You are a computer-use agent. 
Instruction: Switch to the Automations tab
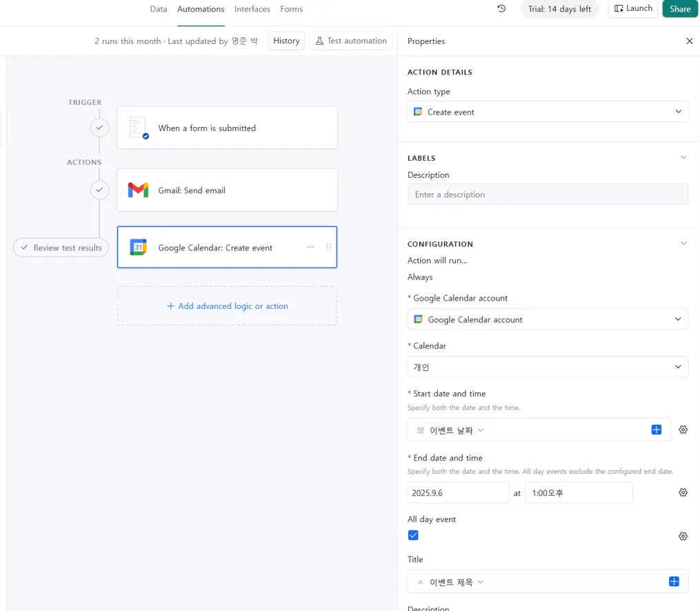tap(201, 9)
